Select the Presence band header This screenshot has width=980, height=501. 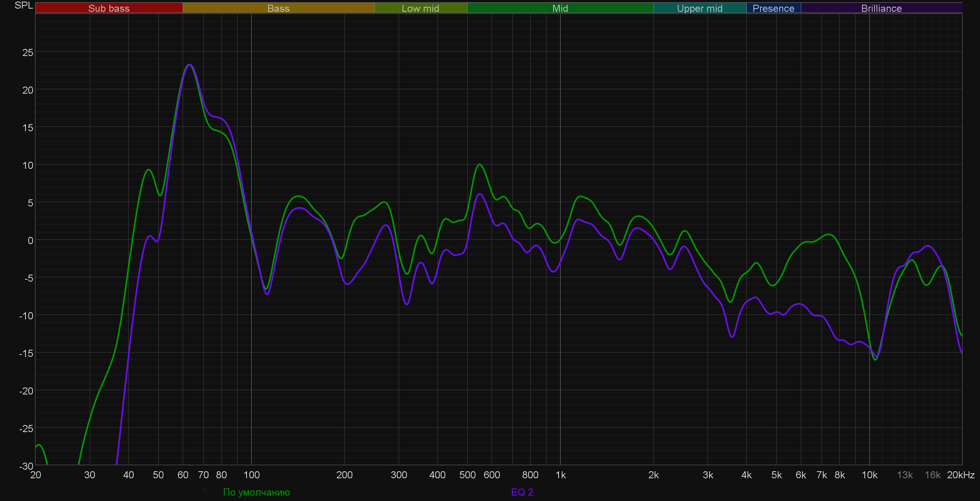pos(773,8)
